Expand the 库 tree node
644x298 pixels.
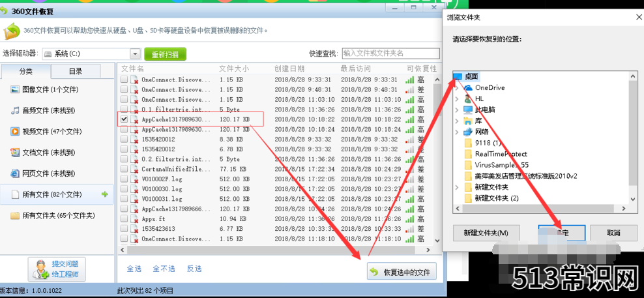point(457,121)
